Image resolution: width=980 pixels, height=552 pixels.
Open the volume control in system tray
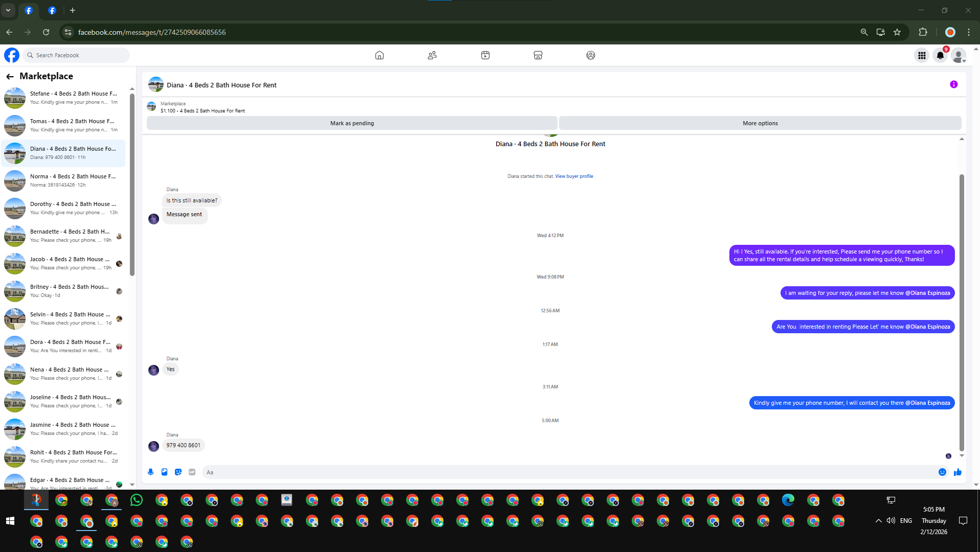[x=891, y=521]
